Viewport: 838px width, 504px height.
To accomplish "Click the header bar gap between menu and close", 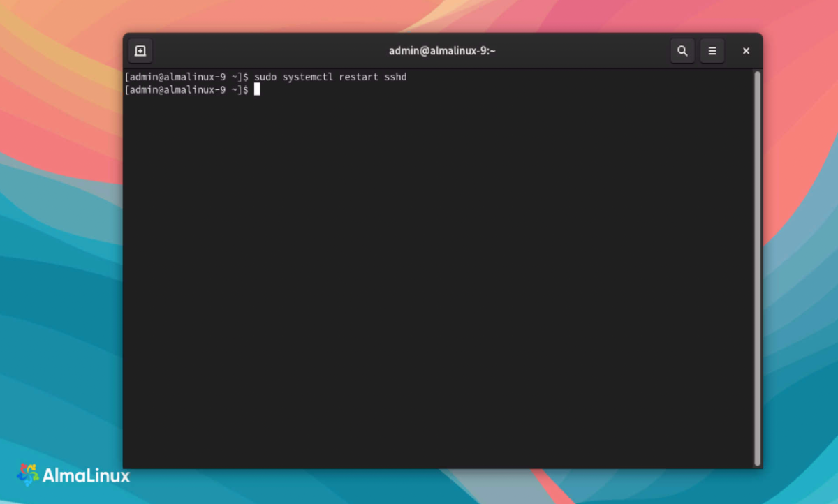I will 730,51.
